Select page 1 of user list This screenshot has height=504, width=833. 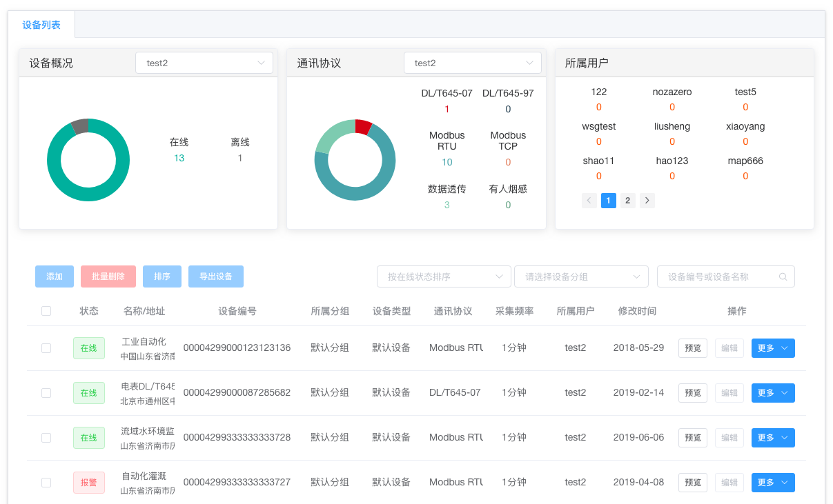(609, 201)
